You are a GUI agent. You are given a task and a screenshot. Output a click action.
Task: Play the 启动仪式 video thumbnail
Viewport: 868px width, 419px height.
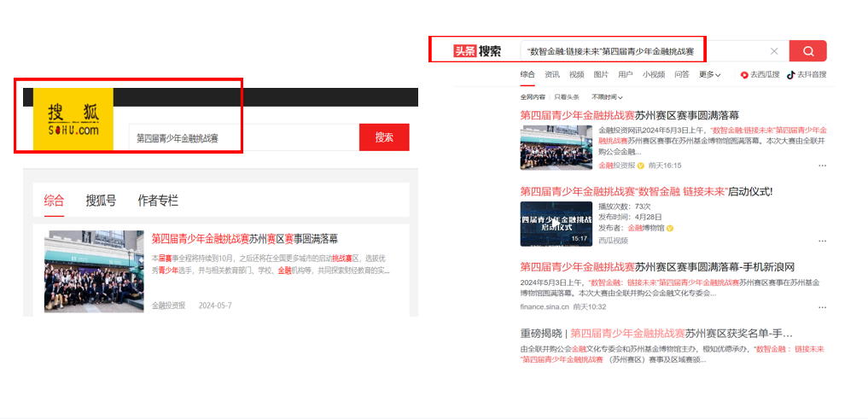pos(556,224)
